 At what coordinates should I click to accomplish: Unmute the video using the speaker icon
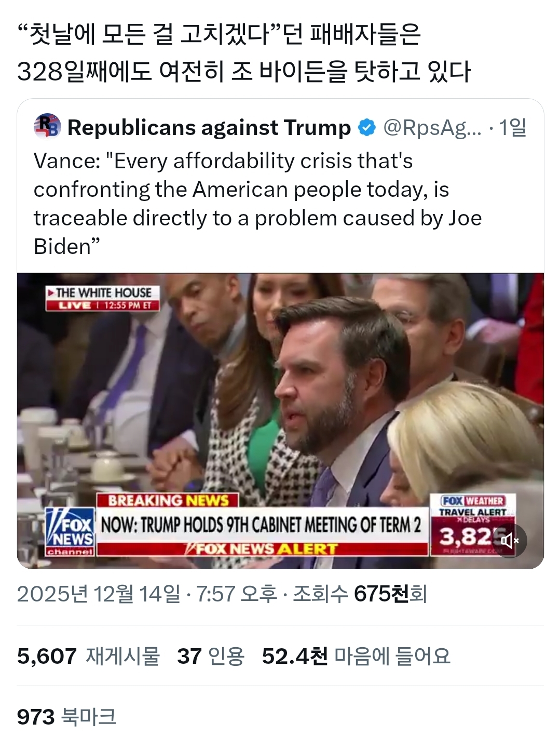(x=509, y=541)
